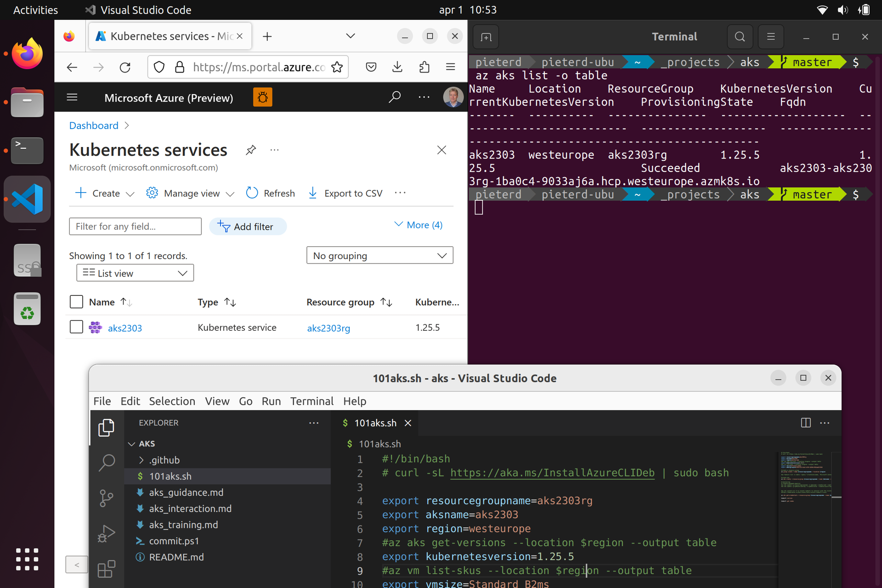The width and height of the screenshot is (882, 588).
Task: Open Azure header ellipsis menu
Action: (424, 97)
